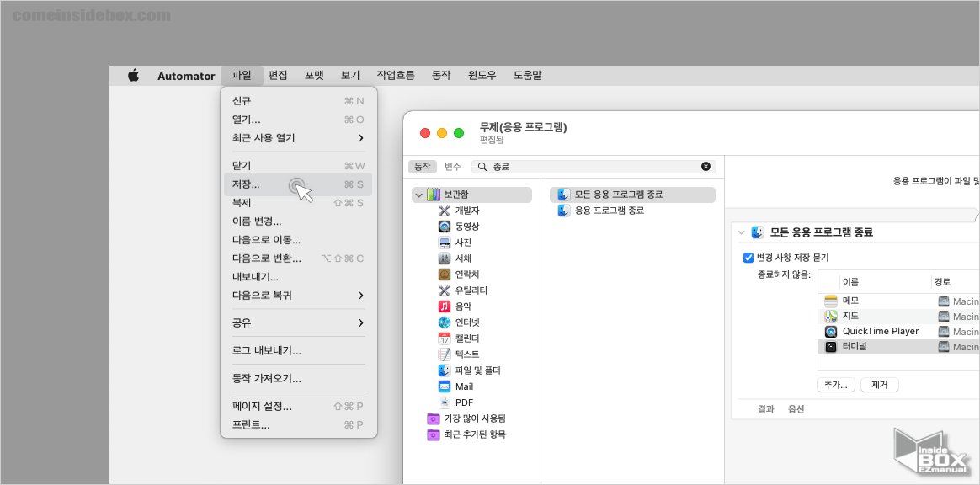Switch library pane to 변수 mode

pos(452,166)
